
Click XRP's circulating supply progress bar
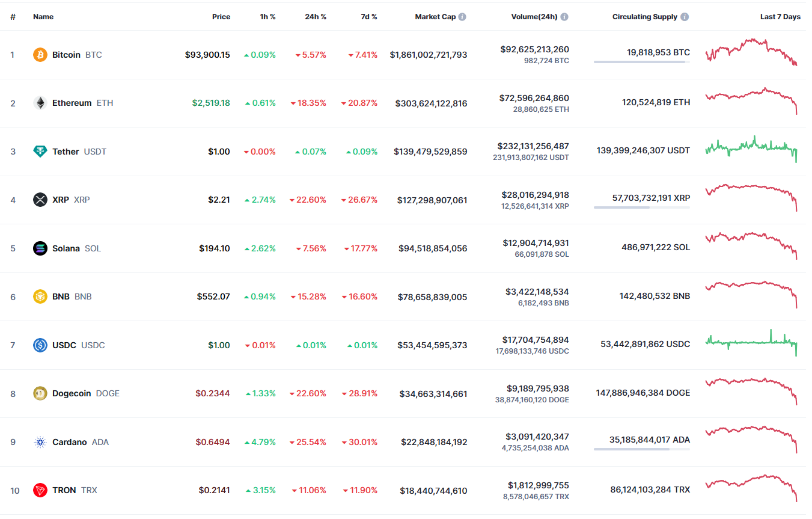point(642,207)
